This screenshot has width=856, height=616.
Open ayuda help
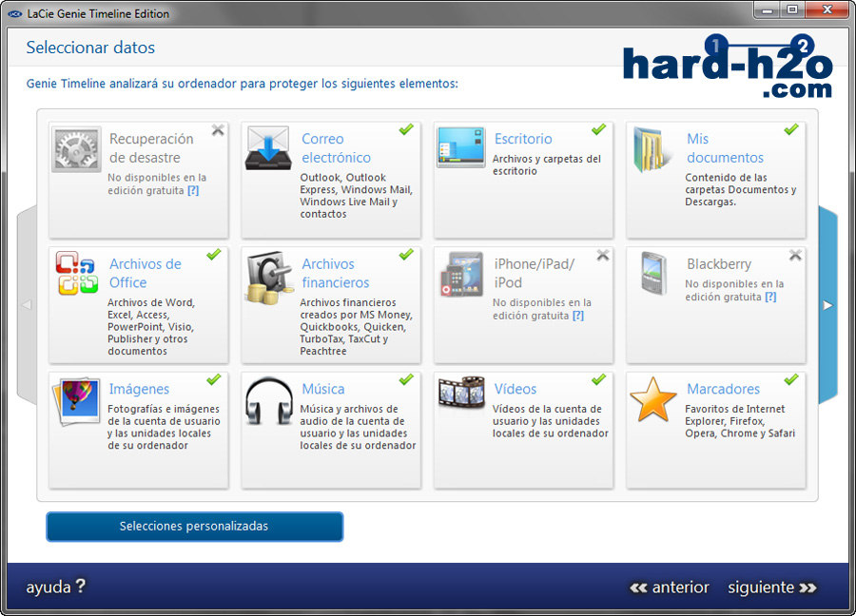(56, 587)
